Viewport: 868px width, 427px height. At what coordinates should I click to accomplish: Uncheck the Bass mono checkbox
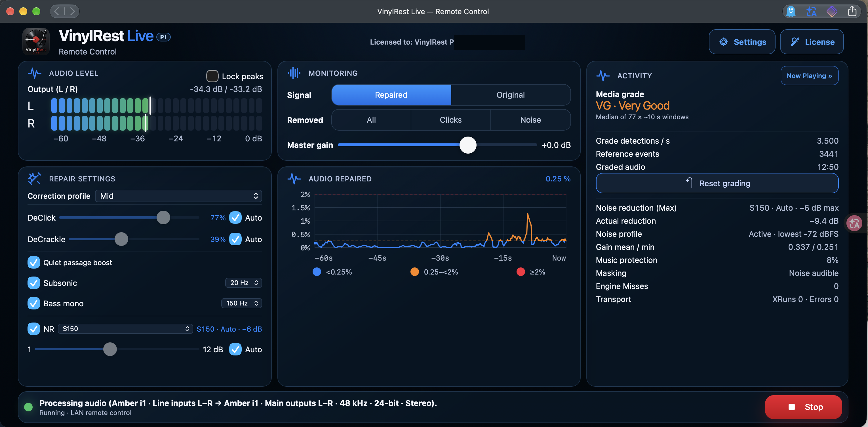point(34,303)
